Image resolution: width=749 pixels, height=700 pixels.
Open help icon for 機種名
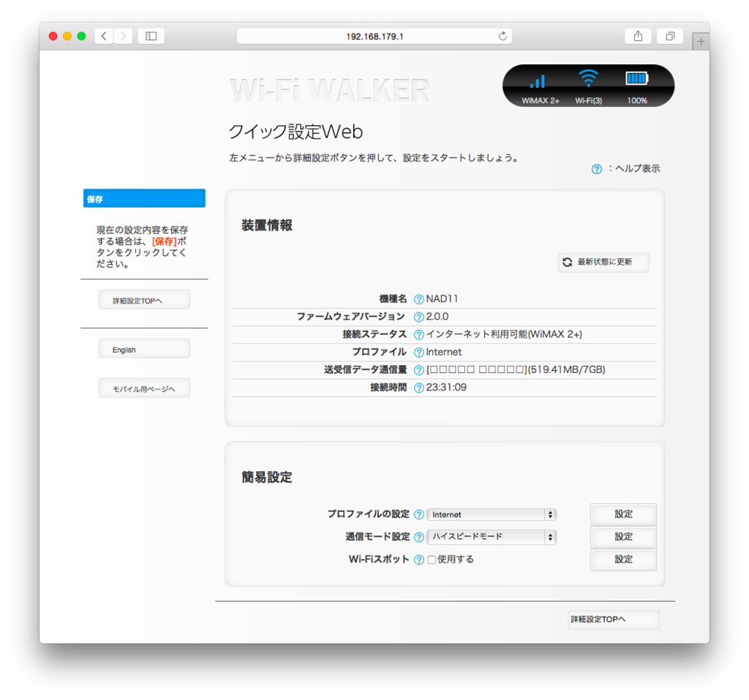[x=419, y=299]
